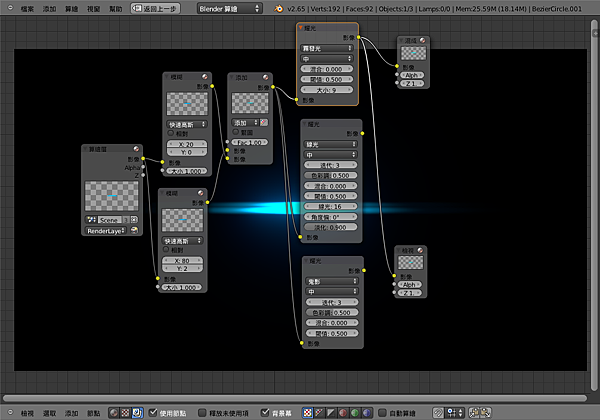Screen dimensions: 600x420
Task: Open the scene browse icon on Render Layers node
Action: tap(91, 220)
